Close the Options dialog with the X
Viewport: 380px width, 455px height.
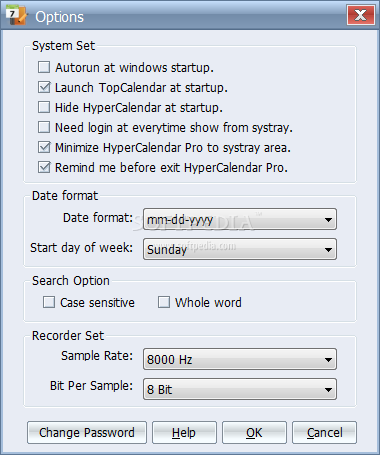[360, 15]
